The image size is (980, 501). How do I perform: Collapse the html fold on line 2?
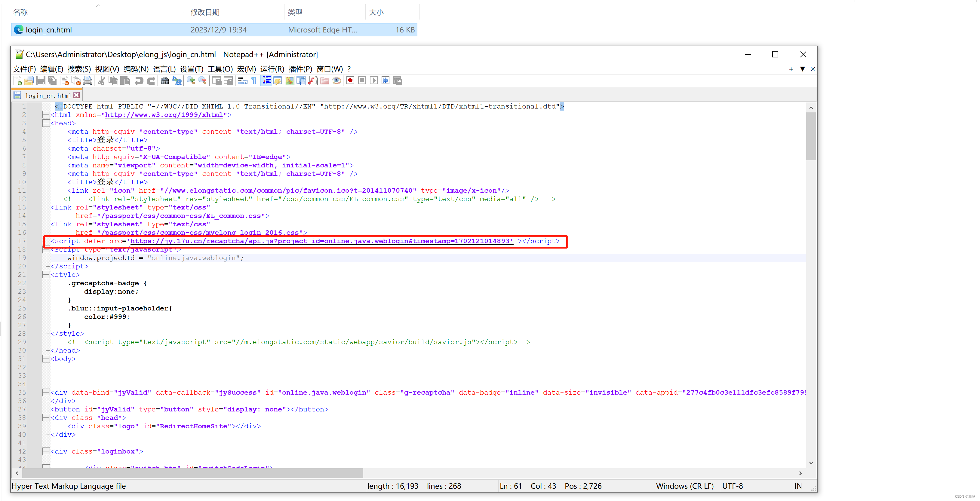(x=46, y=115)
